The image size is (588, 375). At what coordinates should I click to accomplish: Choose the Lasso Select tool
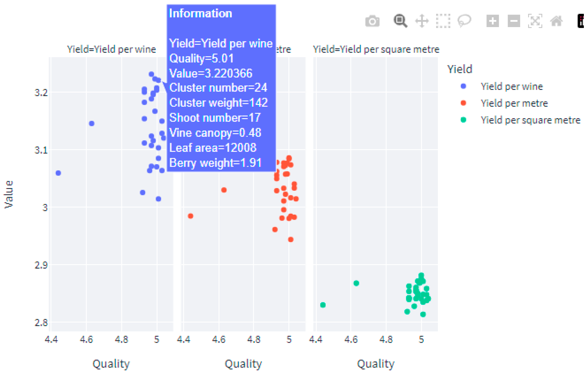tap(464, 21)
